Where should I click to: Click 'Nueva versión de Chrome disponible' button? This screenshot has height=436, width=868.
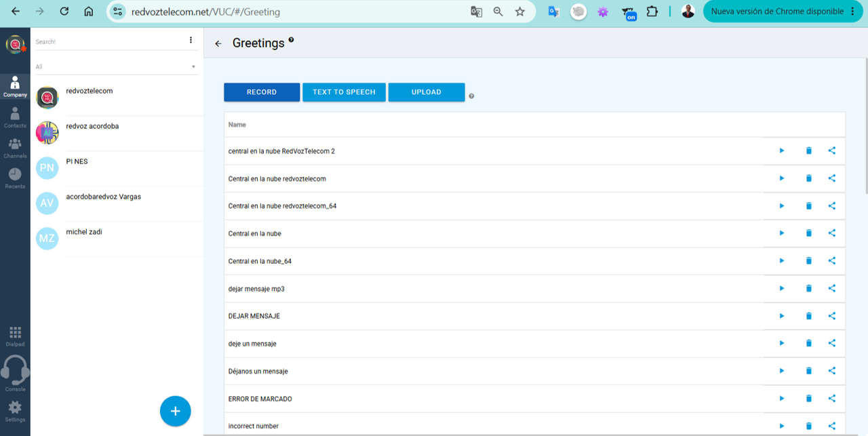pyautogui.click(x=783, y=12)
